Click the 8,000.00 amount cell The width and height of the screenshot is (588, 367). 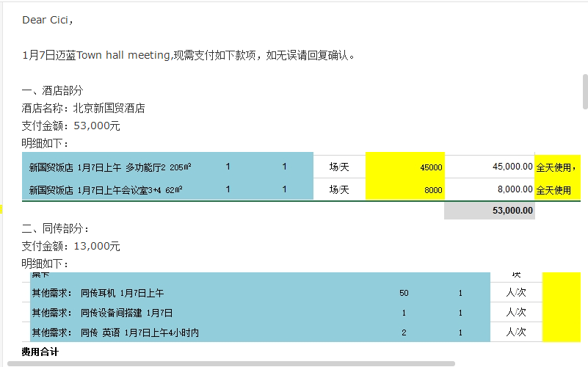pos(490,189)
